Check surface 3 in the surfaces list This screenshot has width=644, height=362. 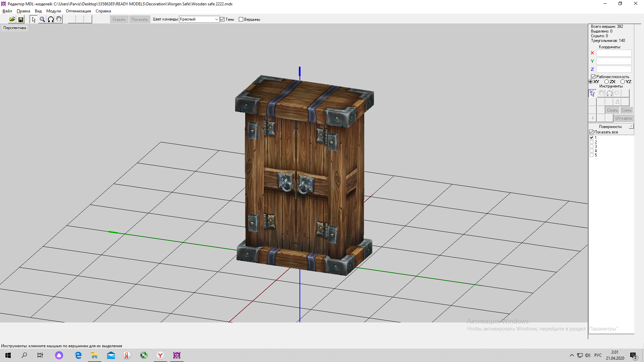592,146
